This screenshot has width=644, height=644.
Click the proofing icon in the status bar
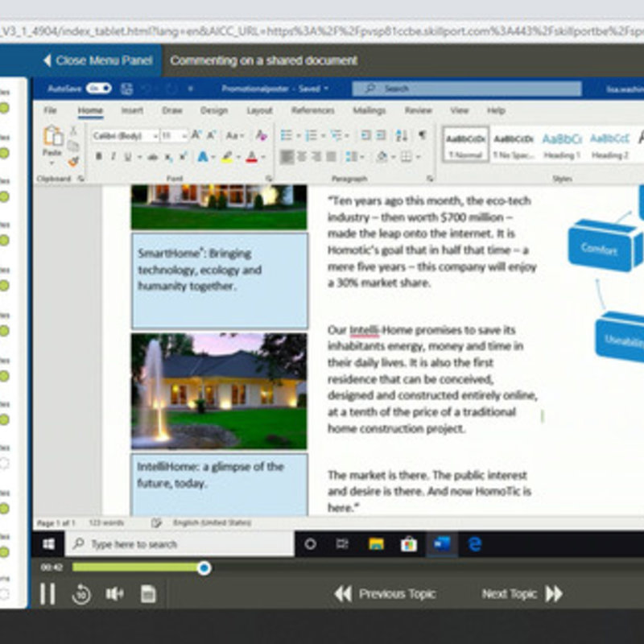pos(156,522)
